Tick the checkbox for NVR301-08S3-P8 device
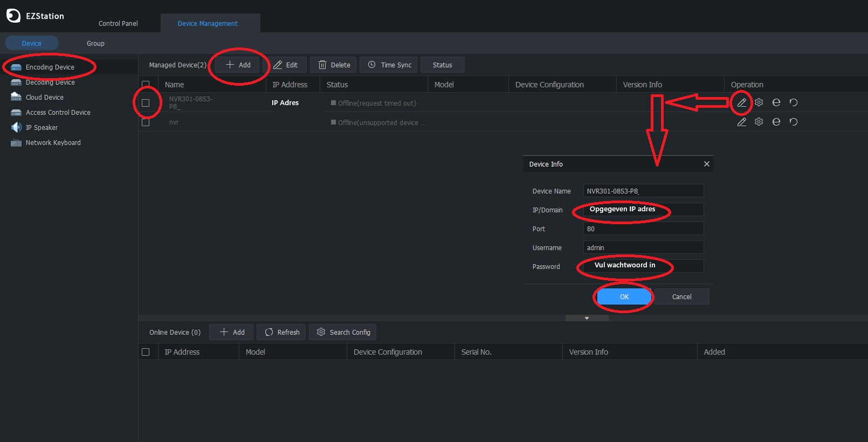 point(146,103)
